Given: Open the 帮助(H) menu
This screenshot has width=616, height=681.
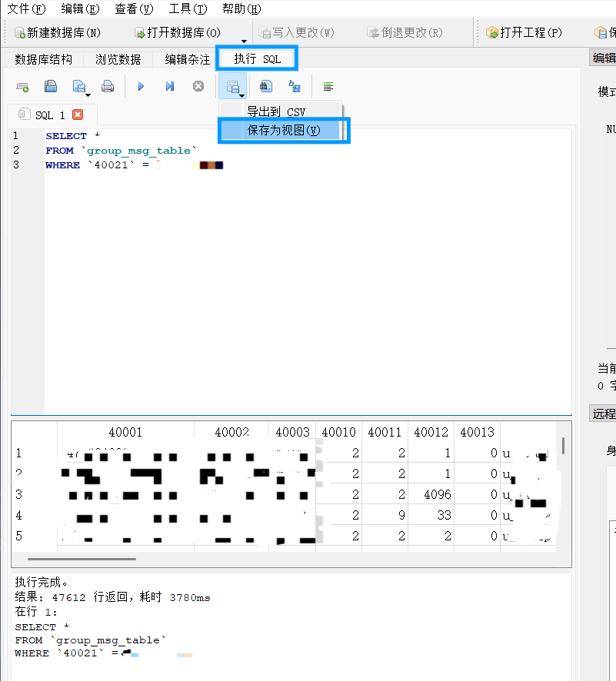Looking at the screenshot, I should pyautogui.click(x=241, y=8).
